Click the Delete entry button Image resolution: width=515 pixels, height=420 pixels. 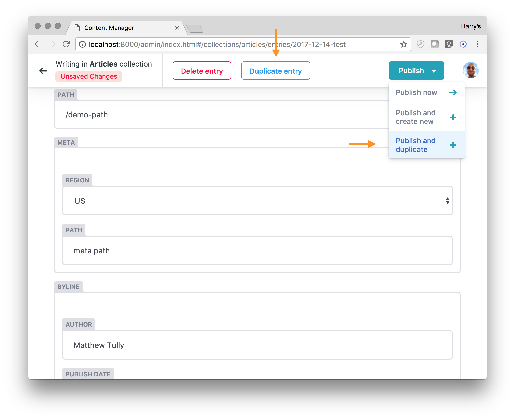pos(202,71)
